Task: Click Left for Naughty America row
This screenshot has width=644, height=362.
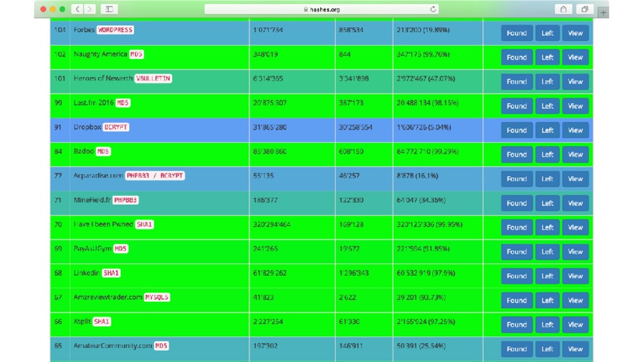Action: pyautogui.click(x=547, y=57)
